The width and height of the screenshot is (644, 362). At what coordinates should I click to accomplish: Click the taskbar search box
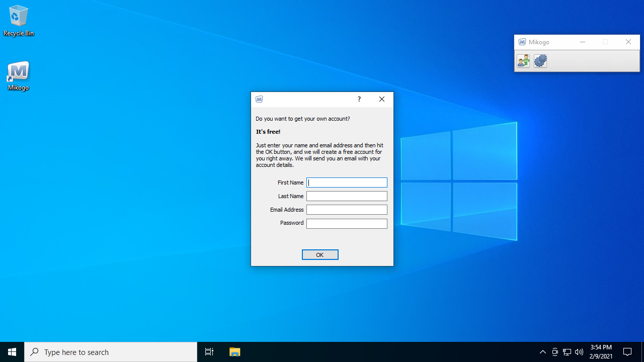tap(111, 352)
